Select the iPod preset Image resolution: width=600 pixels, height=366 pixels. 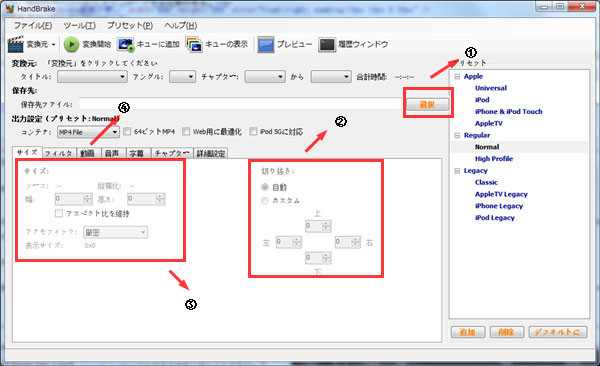(x=482, y=100)
